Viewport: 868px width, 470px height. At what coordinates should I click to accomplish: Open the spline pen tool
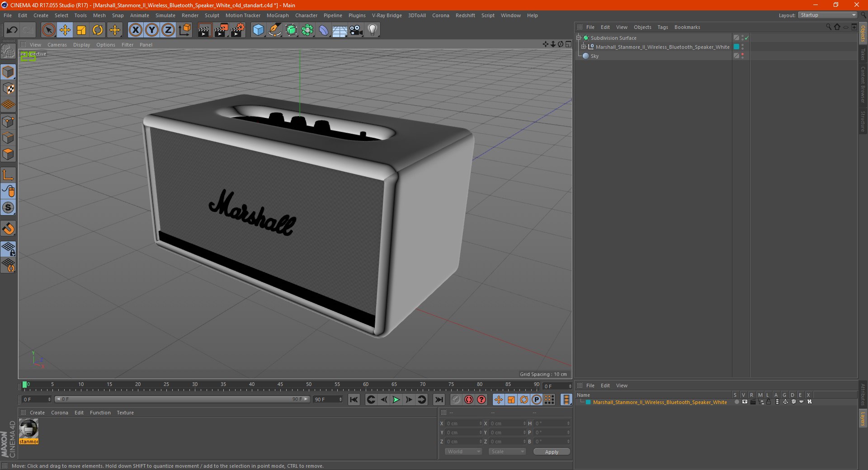pos(275,30)
